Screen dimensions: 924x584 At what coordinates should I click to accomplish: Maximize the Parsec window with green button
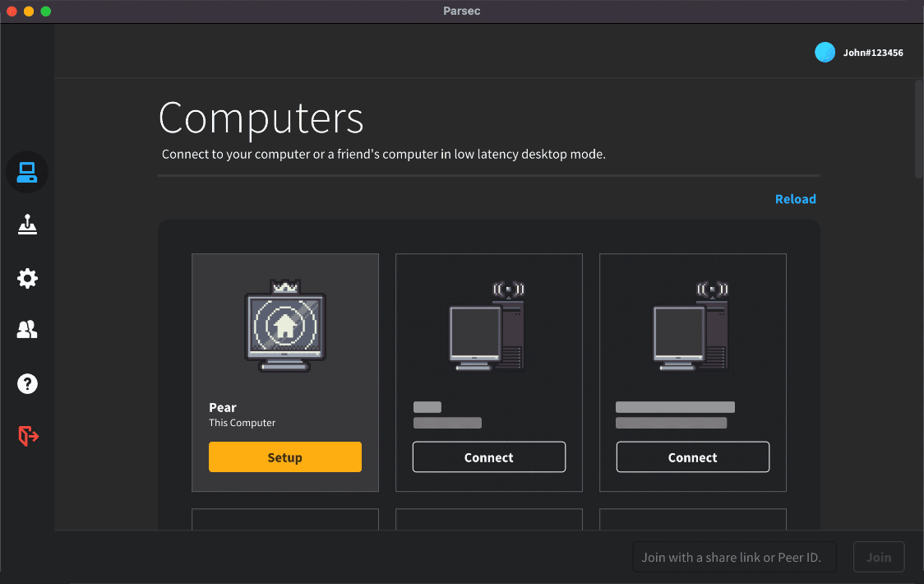click(45, 11)
